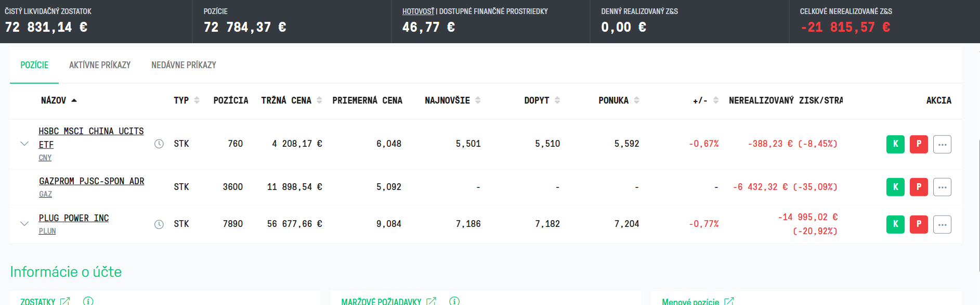
Task: Sort table by Tržná cena column
Action: 292,100
